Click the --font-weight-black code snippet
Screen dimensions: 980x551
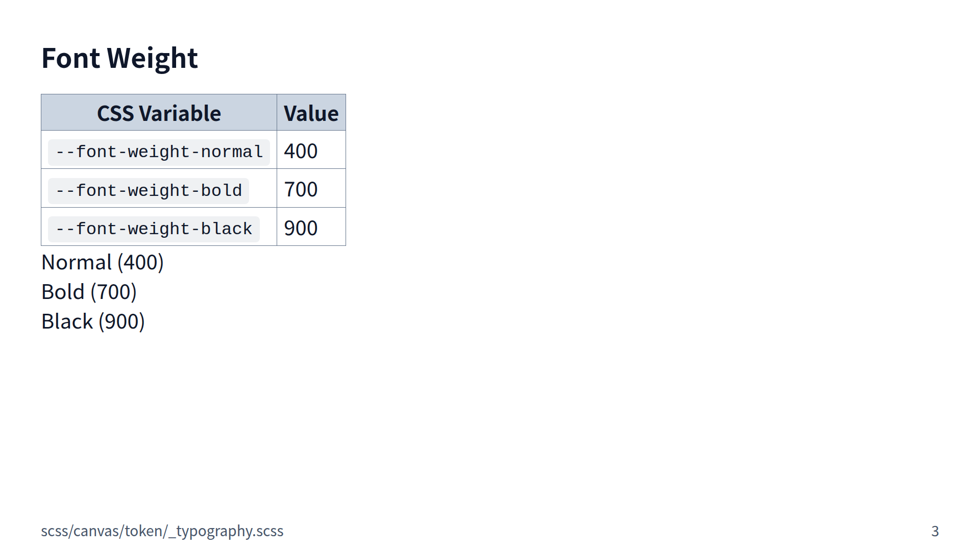point(154,229)
